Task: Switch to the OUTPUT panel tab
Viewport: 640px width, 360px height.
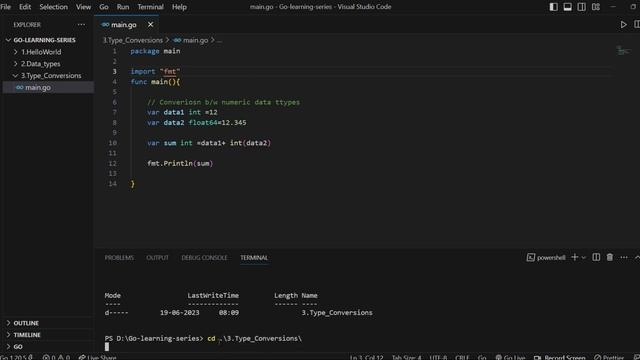Action: pos(157,258)
